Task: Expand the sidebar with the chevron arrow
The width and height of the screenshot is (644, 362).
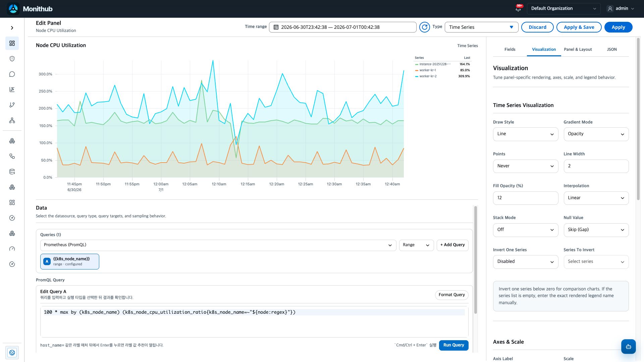Action: (x=12, y=28)
